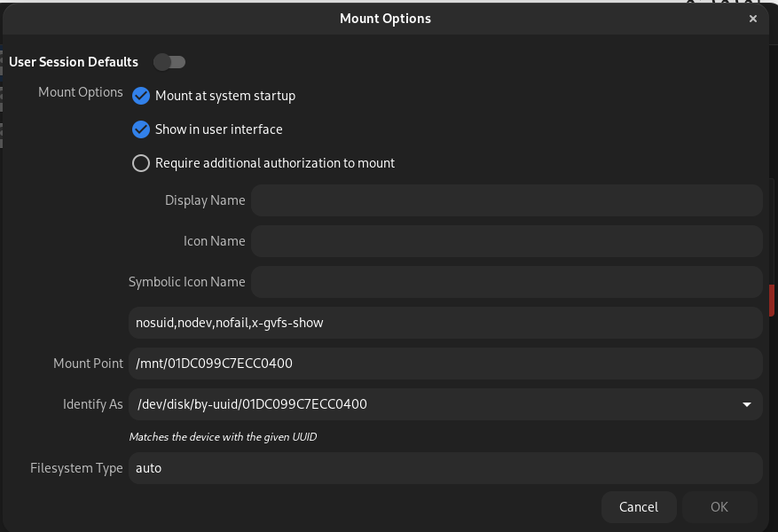The image size is (778, 532).
Task: Uncheck Mount at system startup
Action: click(x=141, y=96)
